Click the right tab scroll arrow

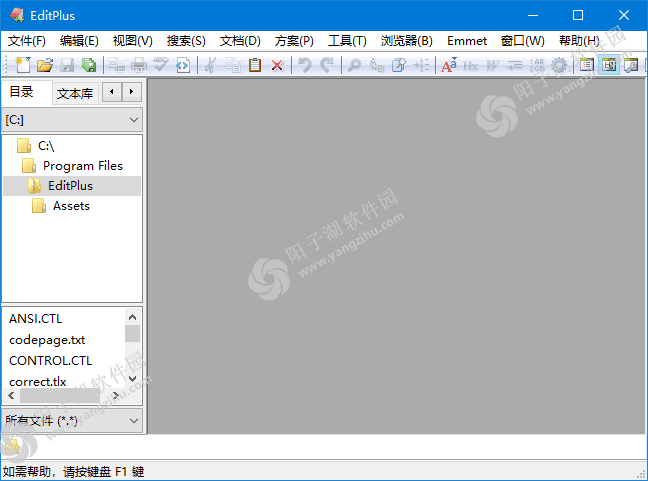[131, 91]
